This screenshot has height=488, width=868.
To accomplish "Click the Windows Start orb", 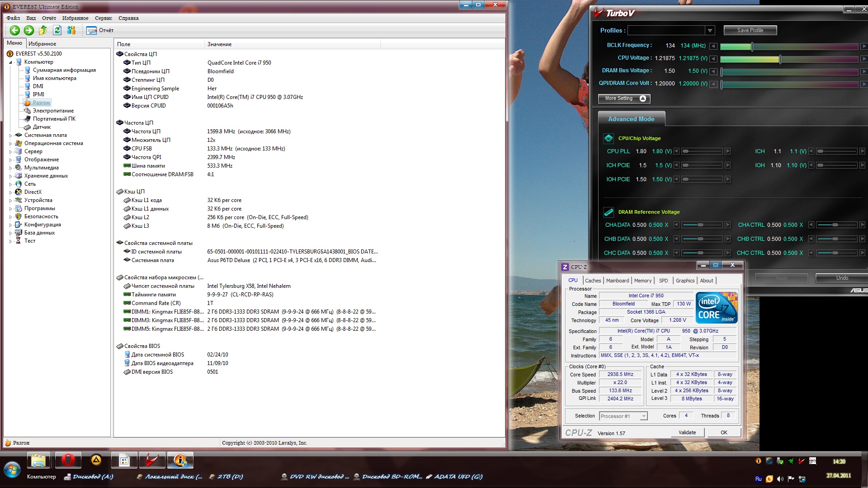I will tap(12, 469).
